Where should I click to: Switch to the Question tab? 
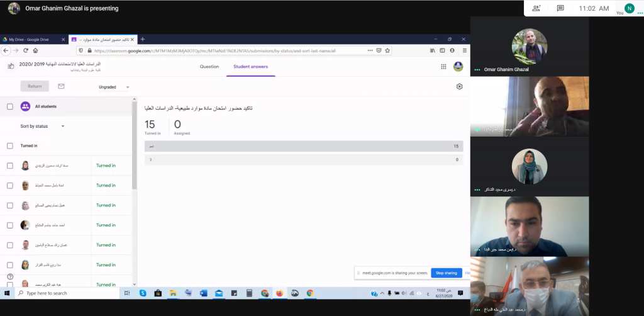pos(209,67)
